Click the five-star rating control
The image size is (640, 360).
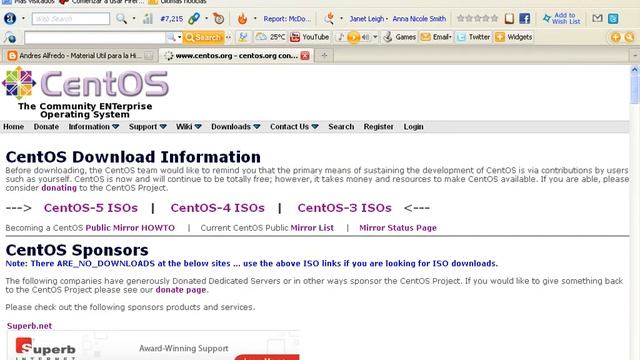[x=478, y=18]
